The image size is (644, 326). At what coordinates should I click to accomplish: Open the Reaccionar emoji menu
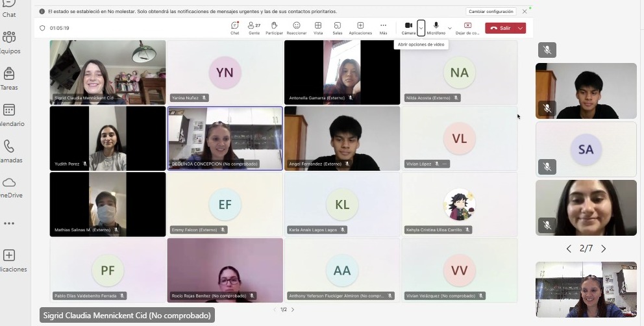pyautogui.click(x=296, y=27)
